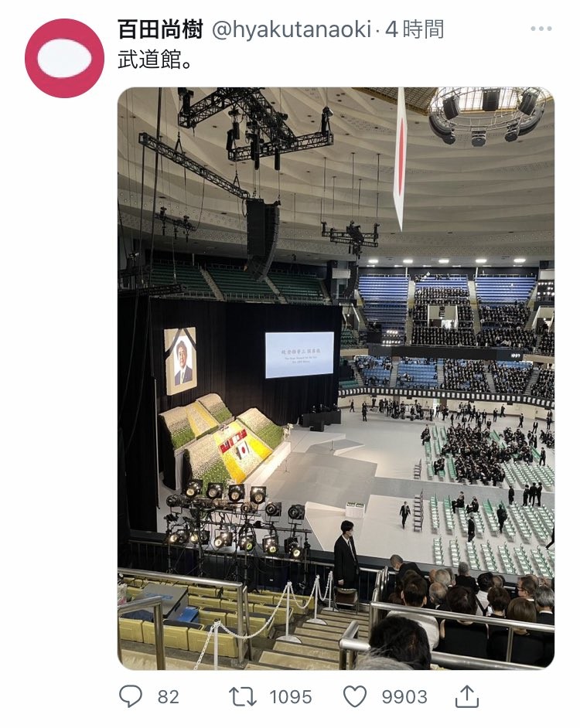
Task: Open the tweet via the 4時間 timestamp
Action: tap(415, 29)
